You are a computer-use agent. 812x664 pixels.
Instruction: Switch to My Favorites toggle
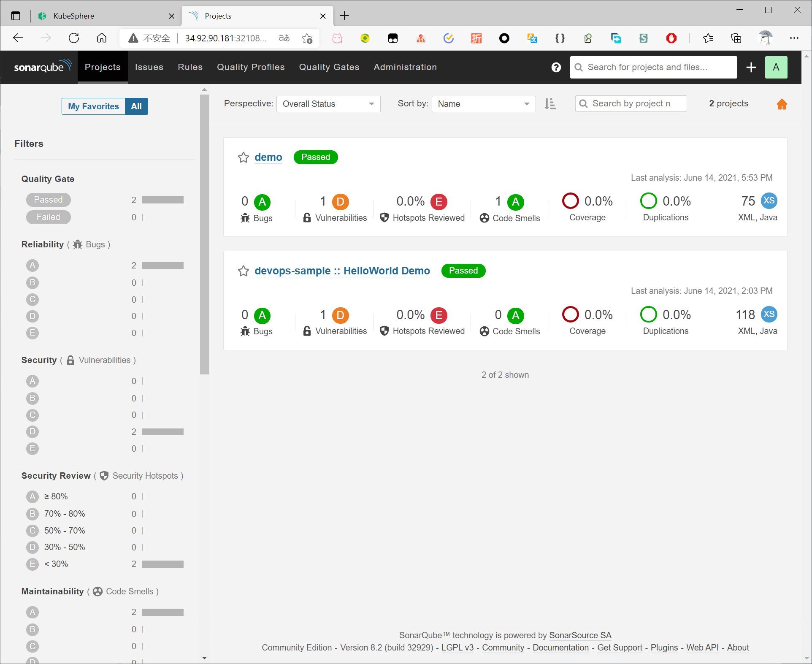93,106
